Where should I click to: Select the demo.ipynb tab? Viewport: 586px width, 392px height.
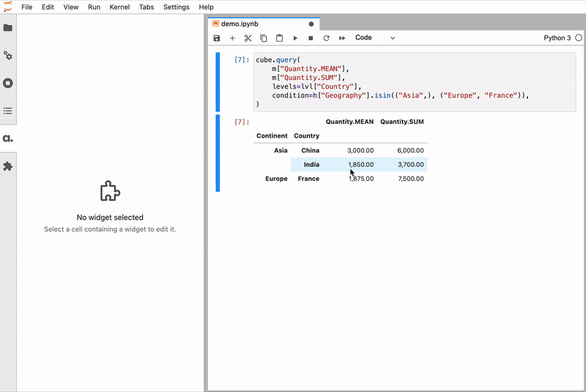(x=240, y=23)
